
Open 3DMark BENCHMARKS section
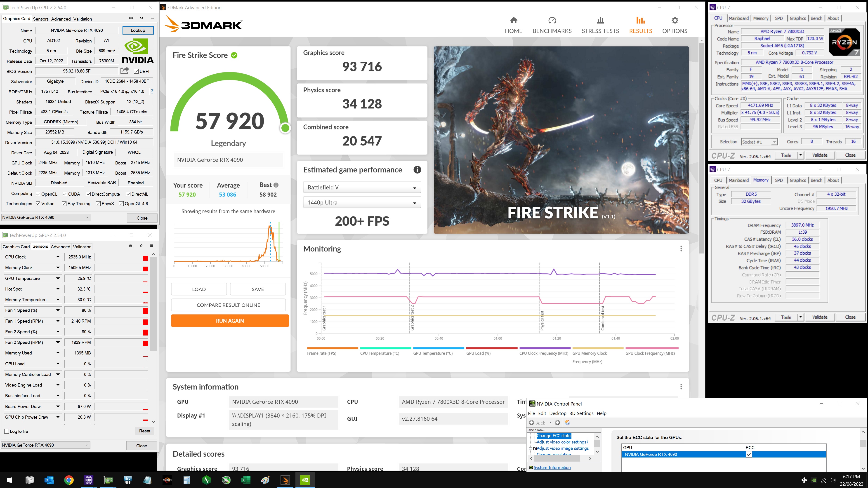click(x=552, y=25)
